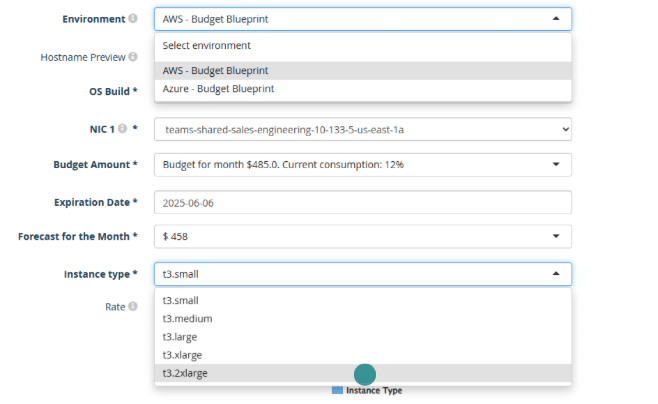The height and width of the screenshot is (404, 658).
Task: Collapse the Environment dropdown arrow
Action: click(556, 18)
